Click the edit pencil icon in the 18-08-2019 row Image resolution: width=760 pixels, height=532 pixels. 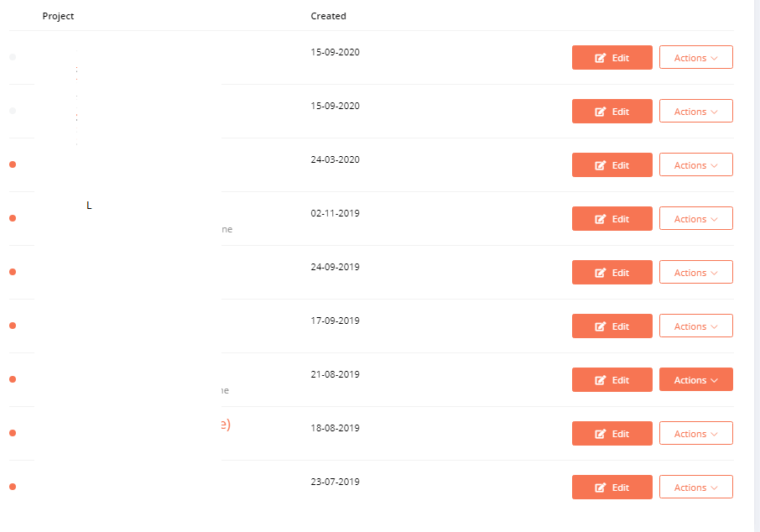(600, 434)
